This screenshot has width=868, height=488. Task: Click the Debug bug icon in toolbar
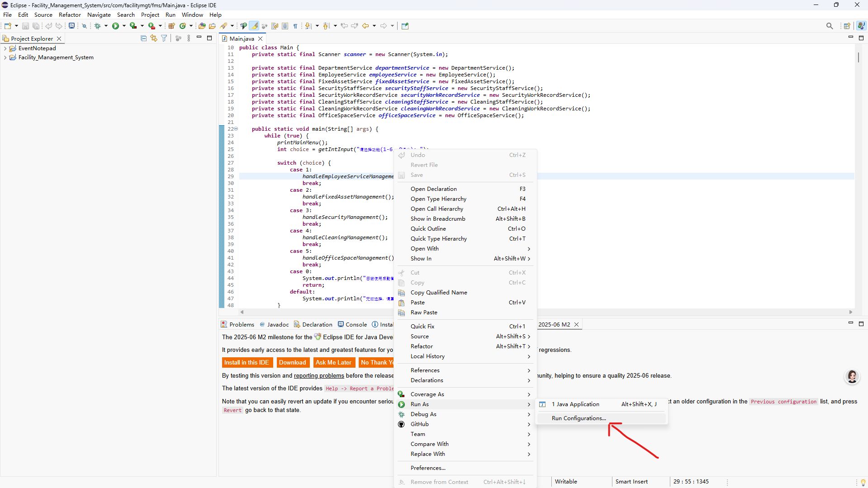97,26
